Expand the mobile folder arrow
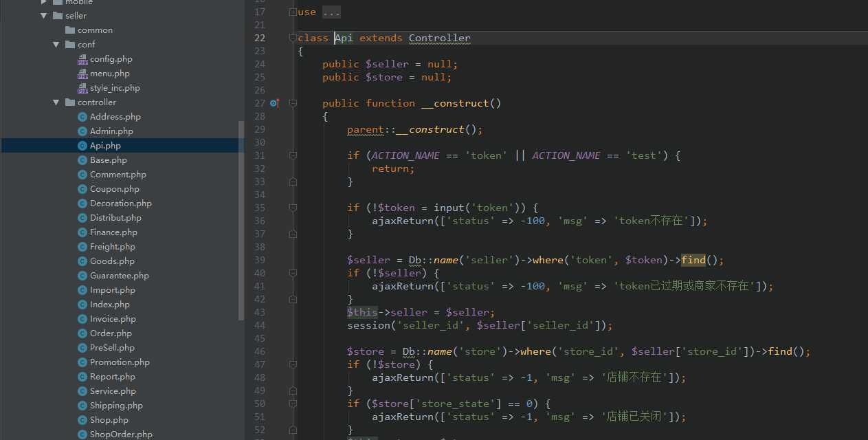This screenshot has height=440, width=868. 44,2
